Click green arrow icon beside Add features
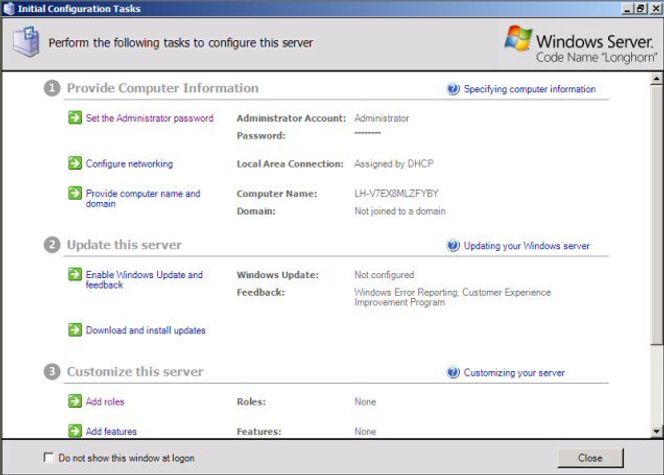The height and width of the screenshot is (475, 664). click(x=75, y=431)
